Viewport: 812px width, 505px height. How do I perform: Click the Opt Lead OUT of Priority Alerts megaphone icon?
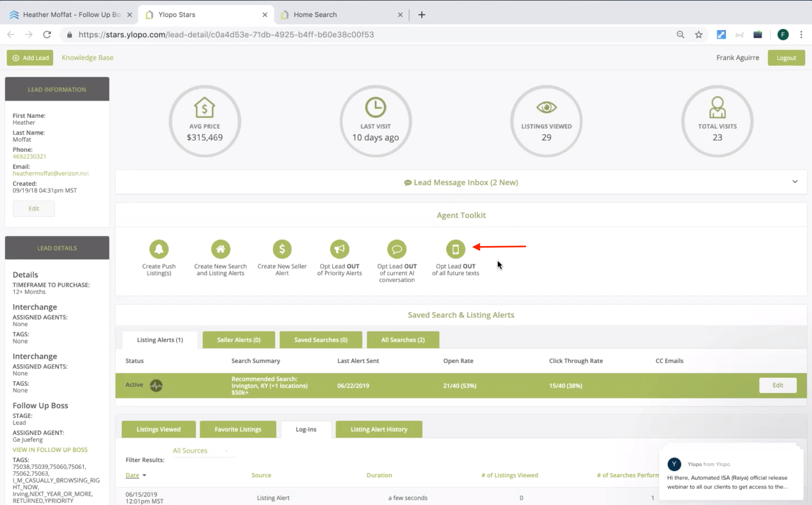pyautogui.click(x=339, y=249)
